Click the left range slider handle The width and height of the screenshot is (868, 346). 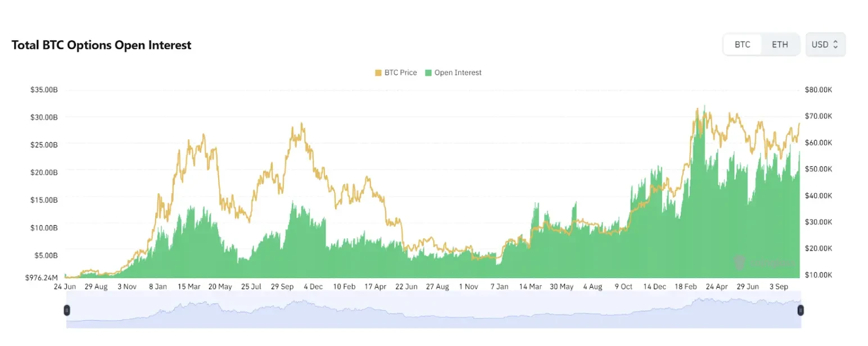coord(67,310)
